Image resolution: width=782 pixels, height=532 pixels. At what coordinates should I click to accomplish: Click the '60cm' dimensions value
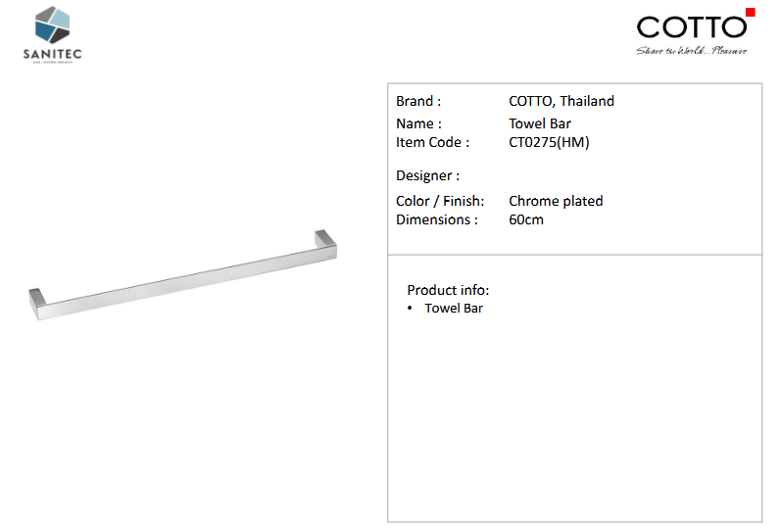tap(526, 219)
